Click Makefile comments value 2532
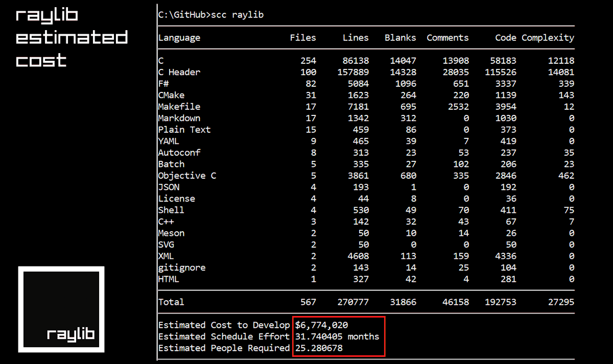Viewport: 613px width, 364px height. click(458, 107)
